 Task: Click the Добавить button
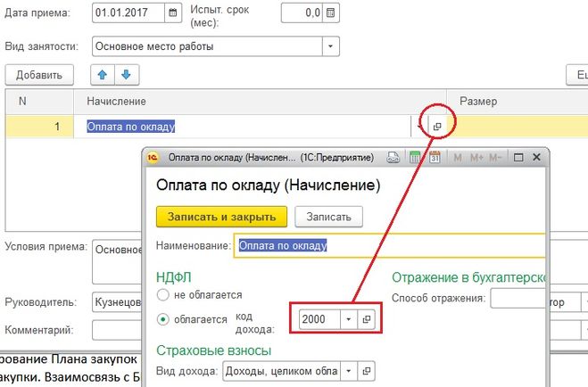[x=38, y=74]
